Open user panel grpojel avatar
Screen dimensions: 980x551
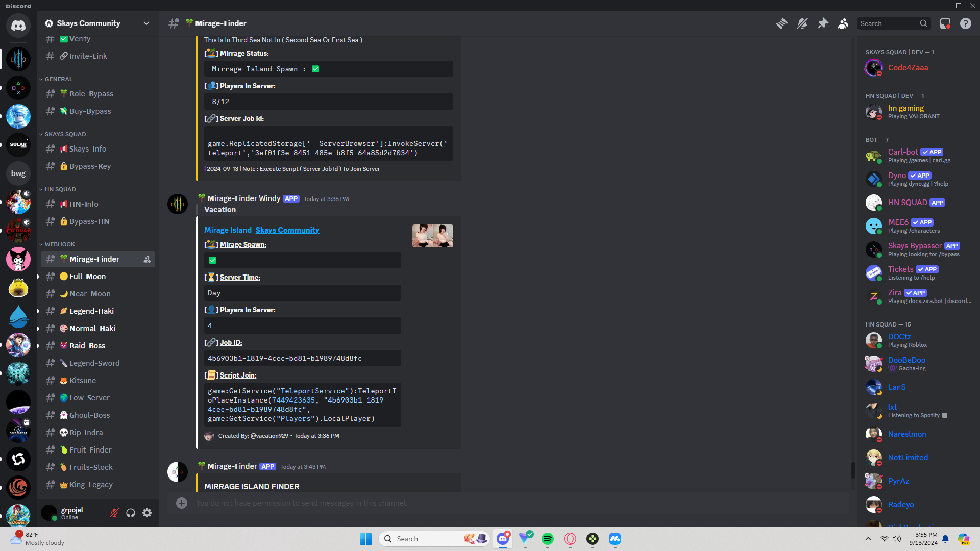click(x=49, y=513)
